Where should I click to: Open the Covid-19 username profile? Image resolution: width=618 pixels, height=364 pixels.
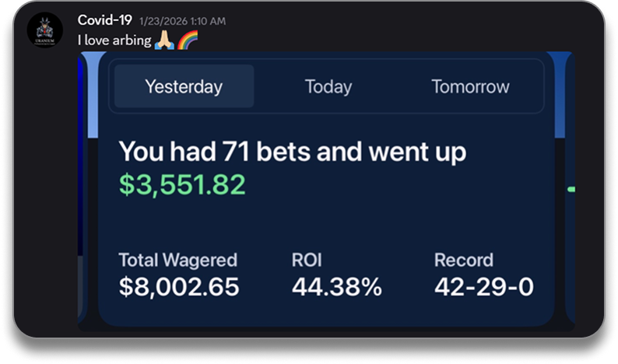click(x=105, y=20)
